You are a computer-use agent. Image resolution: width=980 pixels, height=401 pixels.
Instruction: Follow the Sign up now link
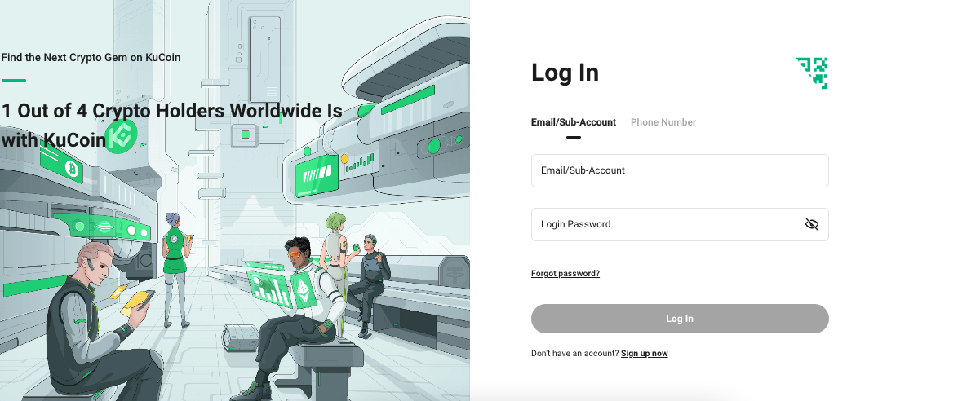tap(645, 354)
